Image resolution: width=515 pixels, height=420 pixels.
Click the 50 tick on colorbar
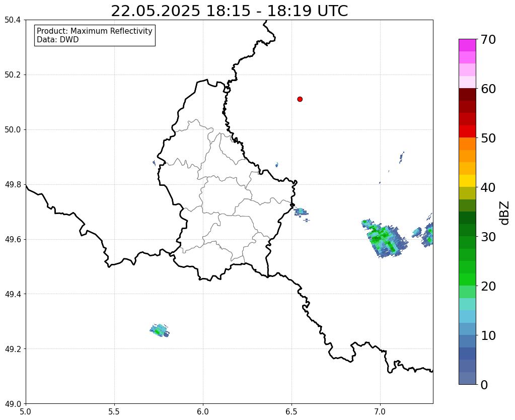488,138
